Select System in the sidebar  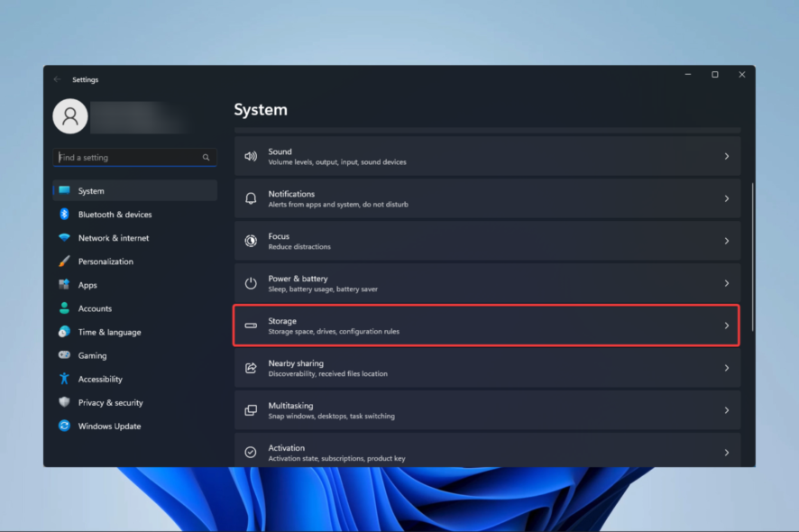coord(135,190)
